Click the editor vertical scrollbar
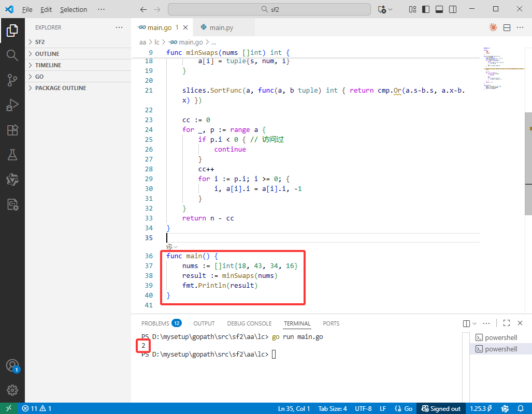This screenshot has width=532, height=414. (x=528, y=164)
